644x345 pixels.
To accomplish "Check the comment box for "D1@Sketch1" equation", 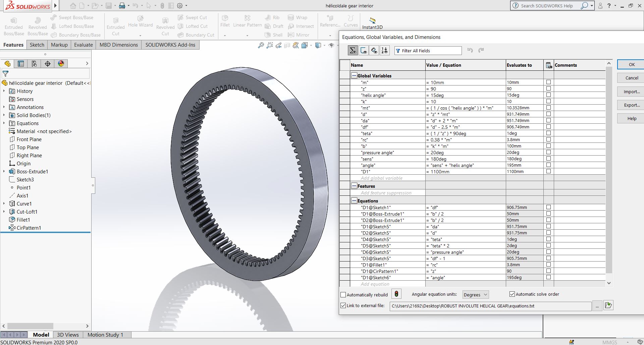I will click(x=548, y=207).
